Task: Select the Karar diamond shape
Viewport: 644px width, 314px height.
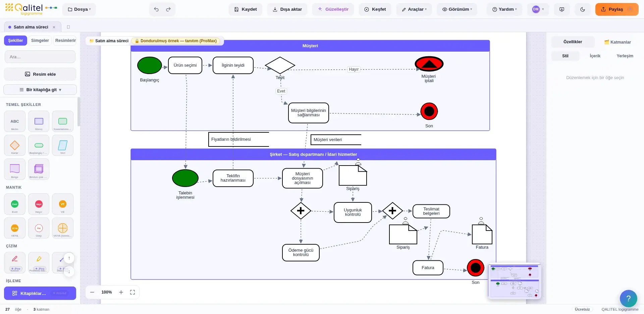Action: pos(15,145)
